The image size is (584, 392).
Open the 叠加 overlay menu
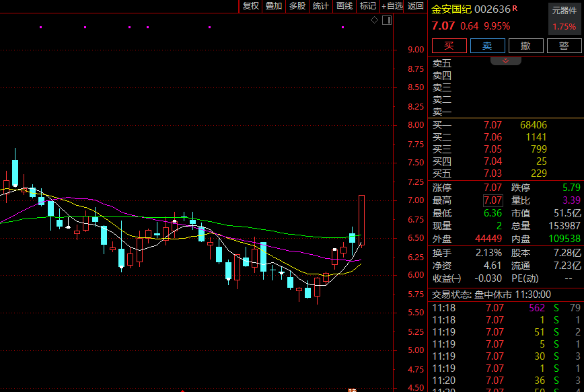(274, 6)
